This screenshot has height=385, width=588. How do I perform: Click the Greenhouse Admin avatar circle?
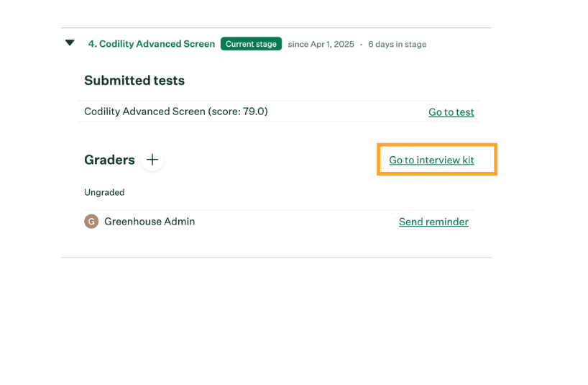(x=91, y=222)
